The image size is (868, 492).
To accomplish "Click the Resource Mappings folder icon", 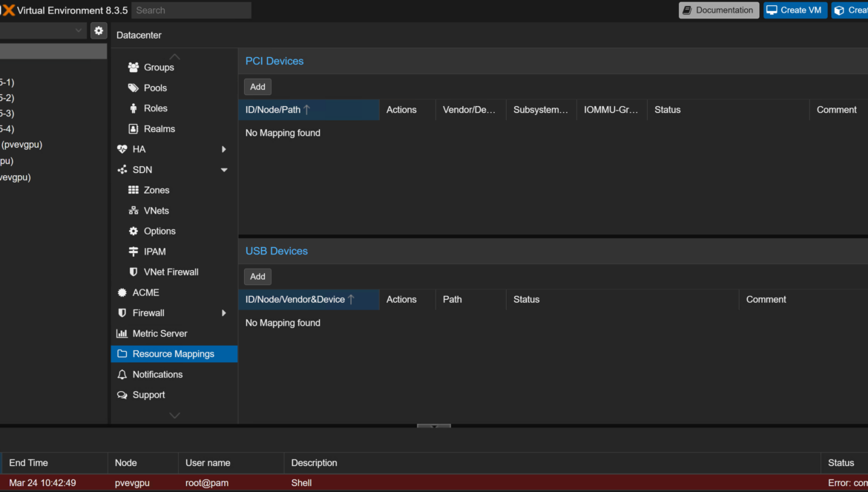I will pyautogui.click(x=122, y=354).
